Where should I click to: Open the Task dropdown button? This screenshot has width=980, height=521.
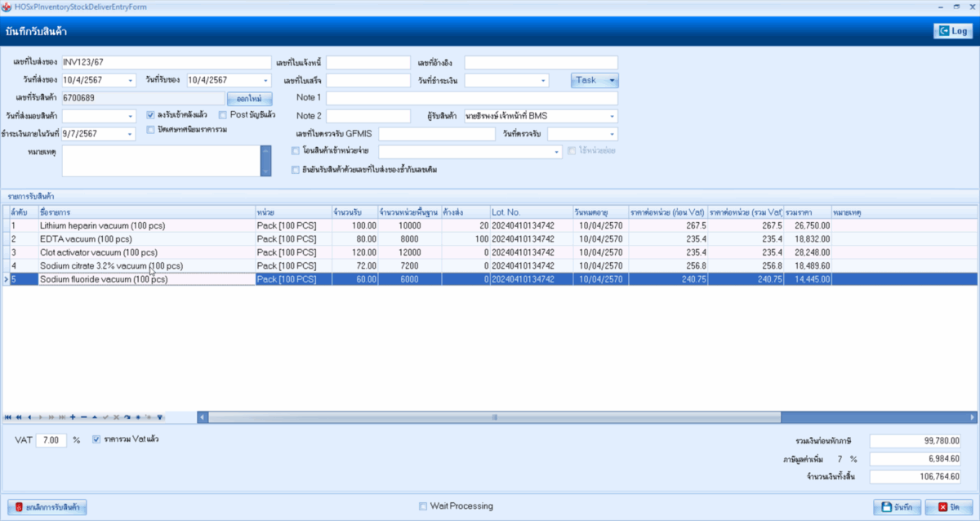(x=595, y=80)
